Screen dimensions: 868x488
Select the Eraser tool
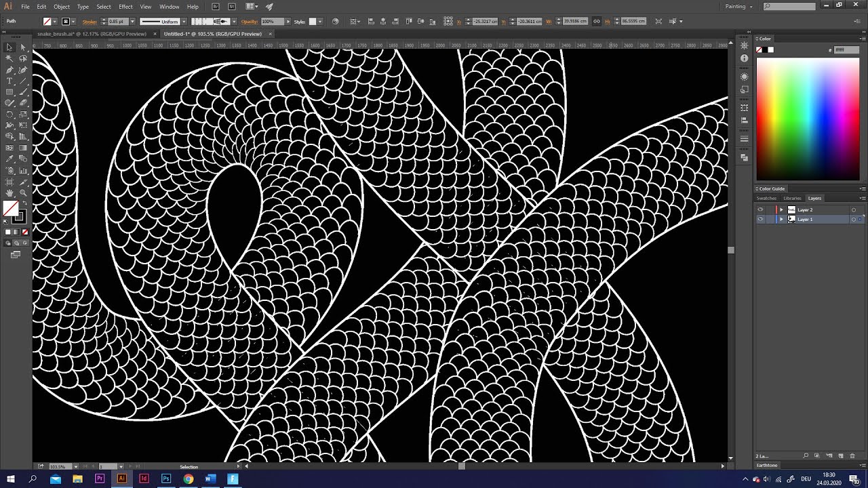23,104
